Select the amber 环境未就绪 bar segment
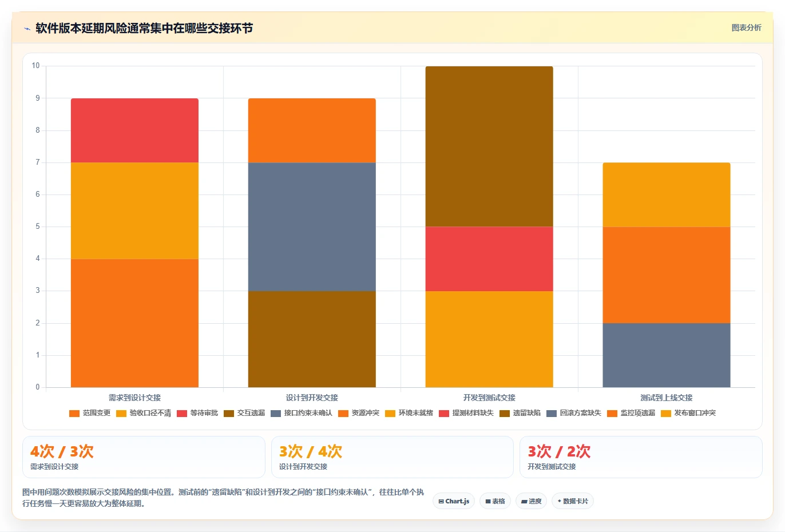Screen dimensions: 785x532 (x=489, y=339)
